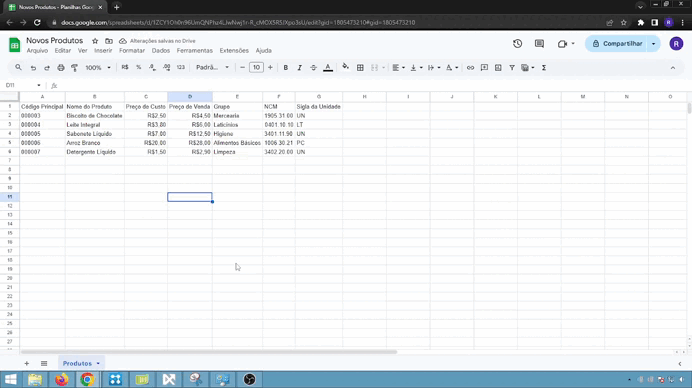The image size is (692, 388).
Task: Open the Editar menu
Action: coord(63,50)
